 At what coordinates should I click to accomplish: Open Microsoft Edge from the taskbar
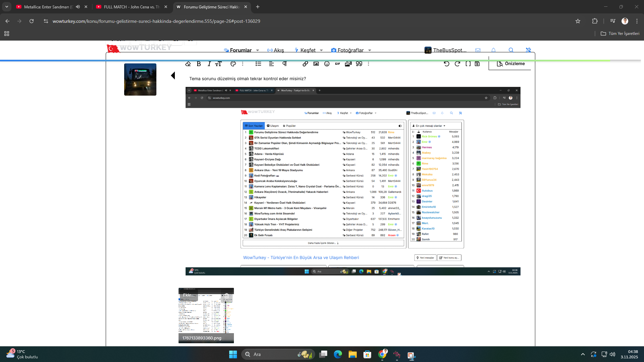pos(338,354)
